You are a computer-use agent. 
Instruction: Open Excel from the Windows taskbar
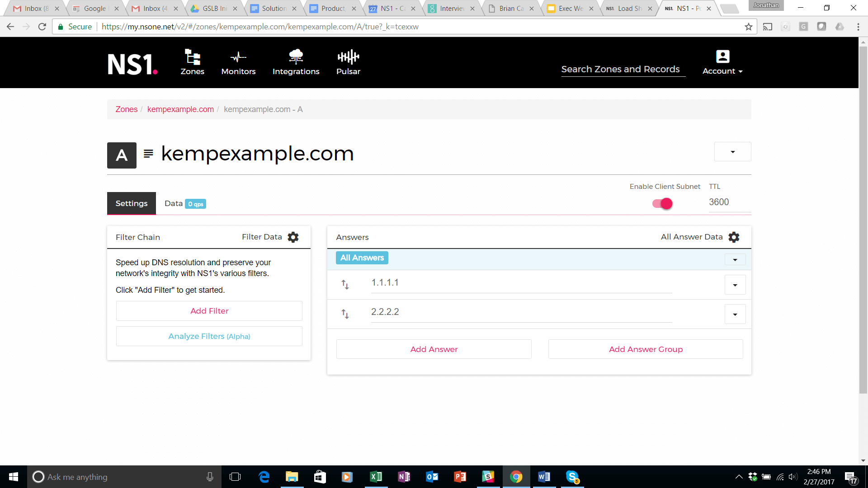[376, 477]
